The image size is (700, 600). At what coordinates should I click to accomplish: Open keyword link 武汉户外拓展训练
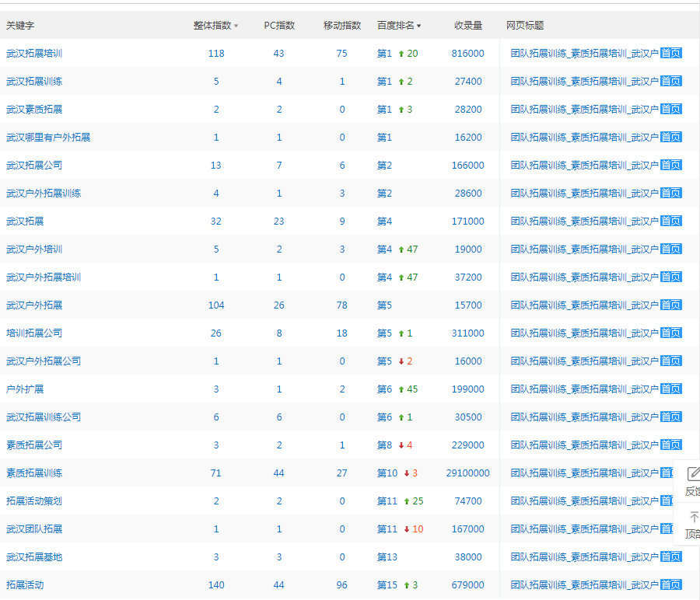point(44,194)
